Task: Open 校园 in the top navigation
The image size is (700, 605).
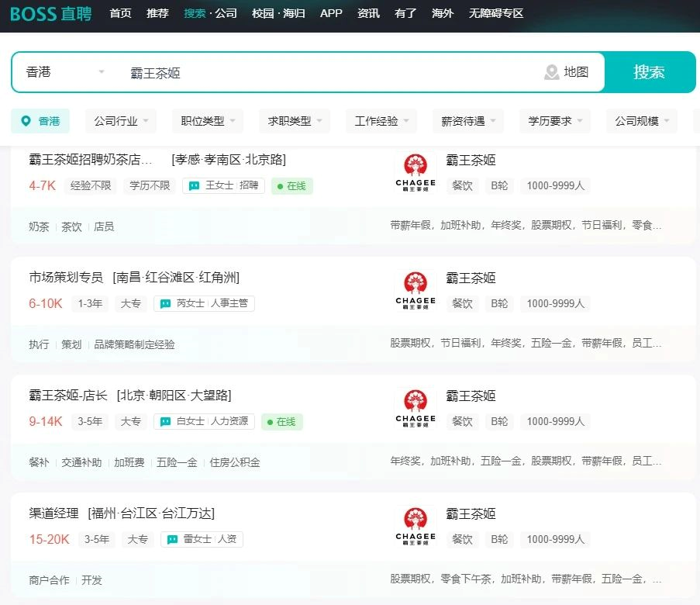Action: (x=263, y=13)
